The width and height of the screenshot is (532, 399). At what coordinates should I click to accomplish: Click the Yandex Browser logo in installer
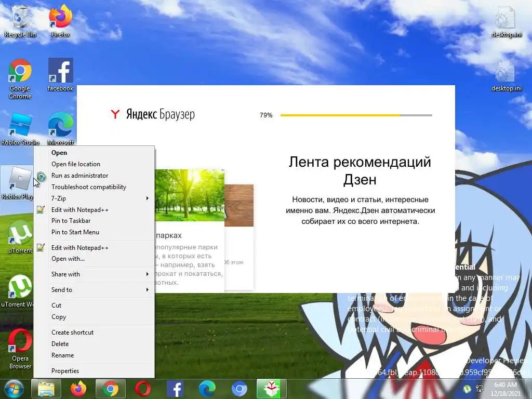[x=153, y=114]
